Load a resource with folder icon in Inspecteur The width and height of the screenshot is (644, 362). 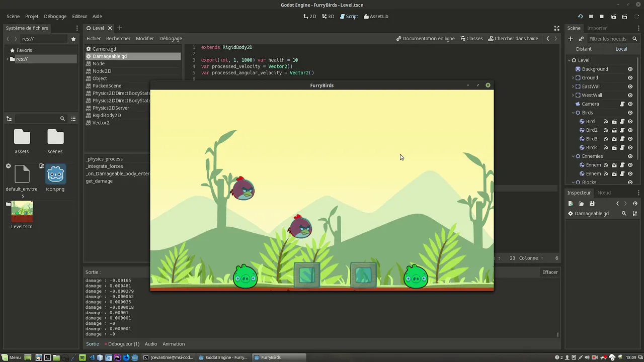(581, 204)
